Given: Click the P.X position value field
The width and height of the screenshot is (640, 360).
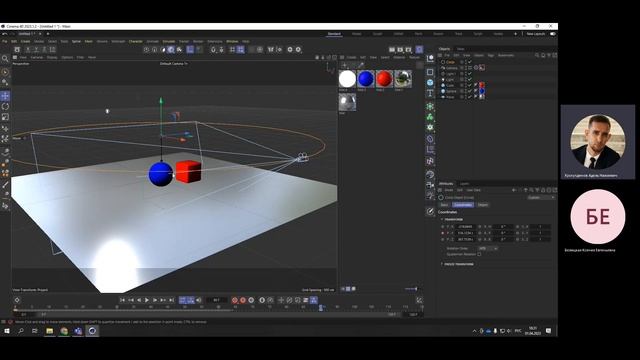Looking at the screenshot, I should click(x=465, y=227).
